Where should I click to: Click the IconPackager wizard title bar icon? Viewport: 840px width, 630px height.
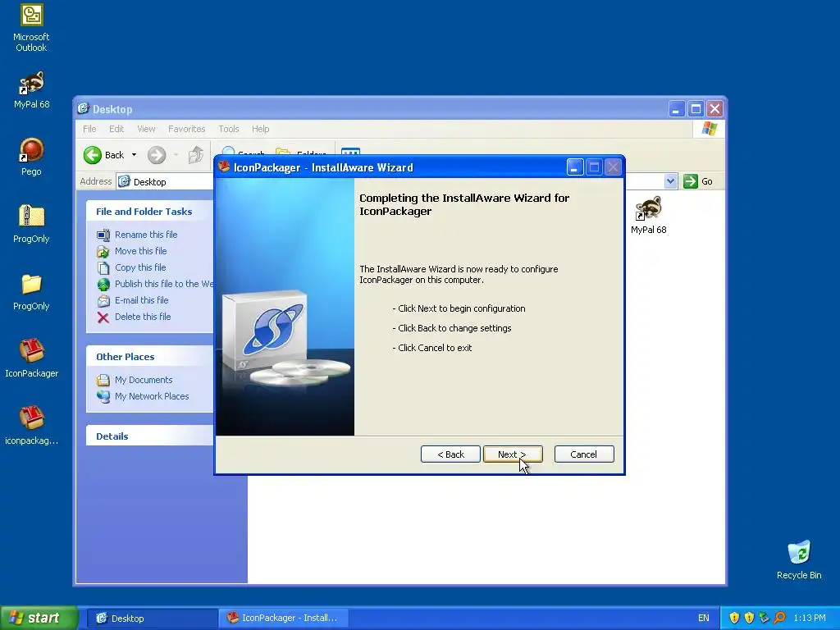224,167
